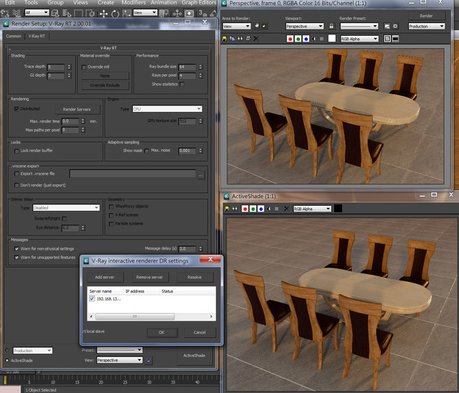Select the Rotate tool in main toolbar
This screenshot has width=459, height=393.
click(115, 14)
